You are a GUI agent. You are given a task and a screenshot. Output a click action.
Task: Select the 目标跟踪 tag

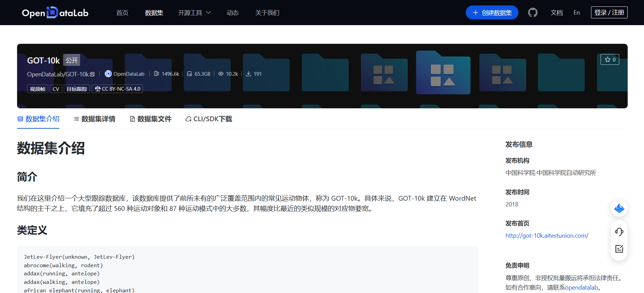click(x=77, y=89)
